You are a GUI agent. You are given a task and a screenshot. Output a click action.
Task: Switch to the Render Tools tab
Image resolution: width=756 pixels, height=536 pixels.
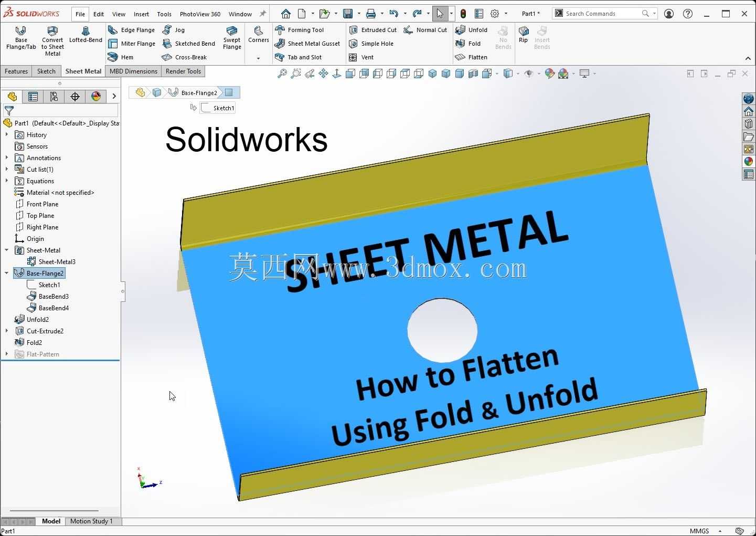pos(183,71)
